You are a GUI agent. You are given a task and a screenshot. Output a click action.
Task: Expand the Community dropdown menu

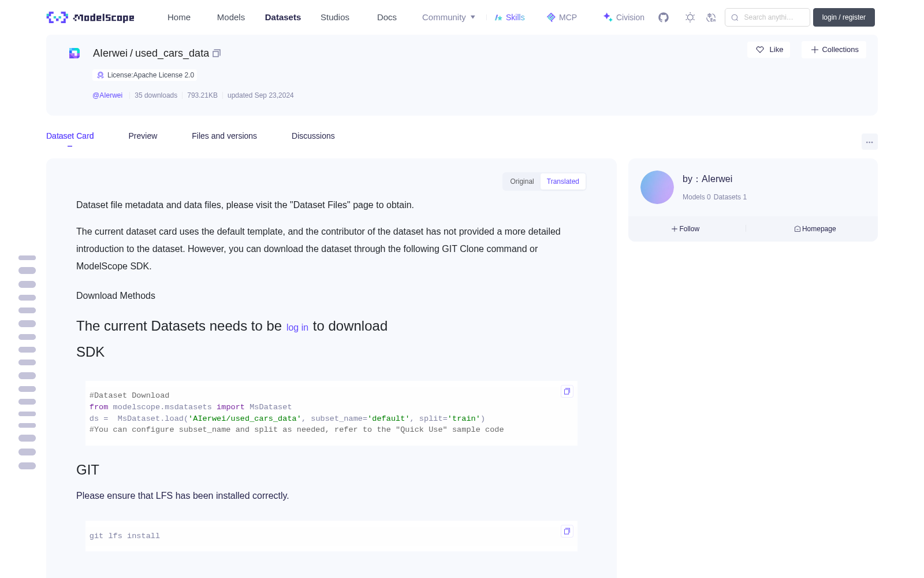449,17
